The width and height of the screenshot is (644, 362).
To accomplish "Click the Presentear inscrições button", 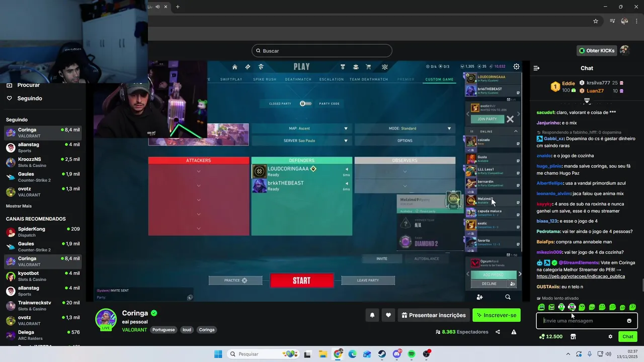I will (433, 315).
